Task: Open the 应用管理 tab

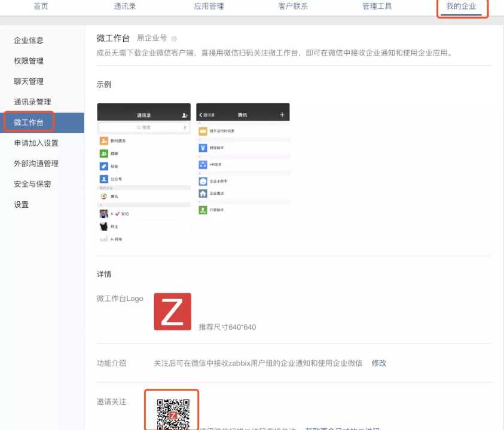Action: 209,6
